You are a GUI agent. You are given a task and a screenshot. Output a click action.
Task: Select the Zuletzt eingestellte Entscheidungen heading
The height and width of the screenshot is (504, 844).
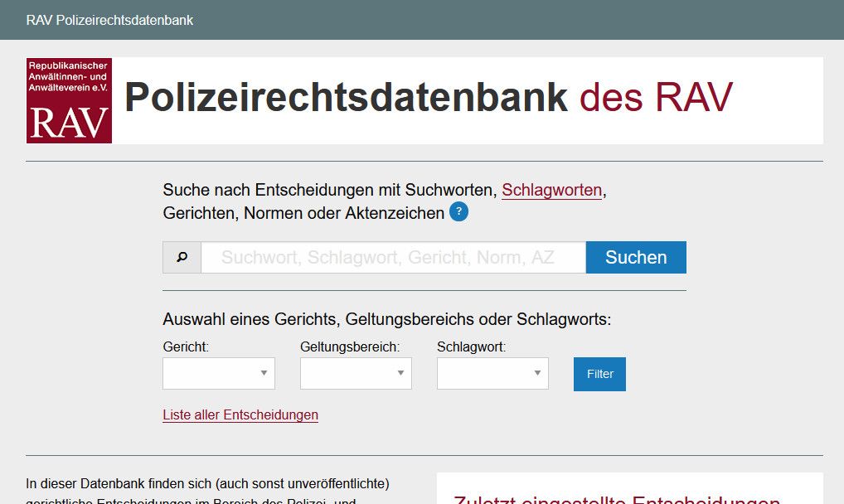[617, 499]
